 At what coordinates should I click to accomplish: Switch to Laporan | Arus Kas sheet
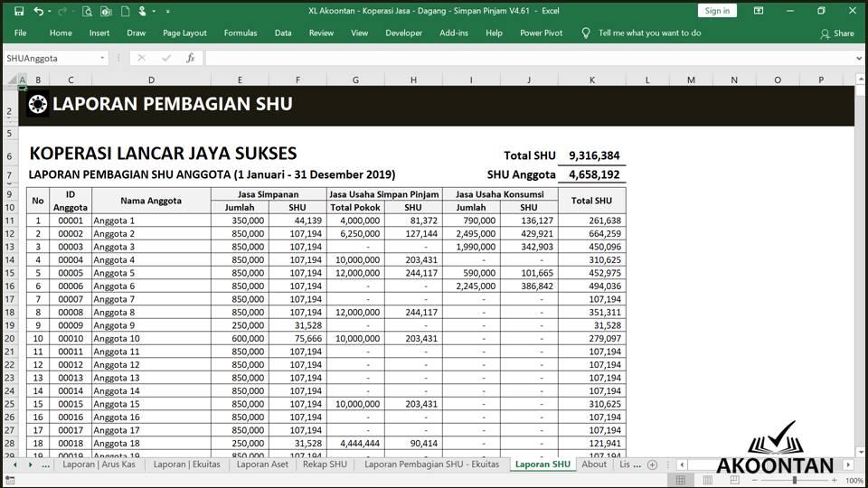click(99, 465)
